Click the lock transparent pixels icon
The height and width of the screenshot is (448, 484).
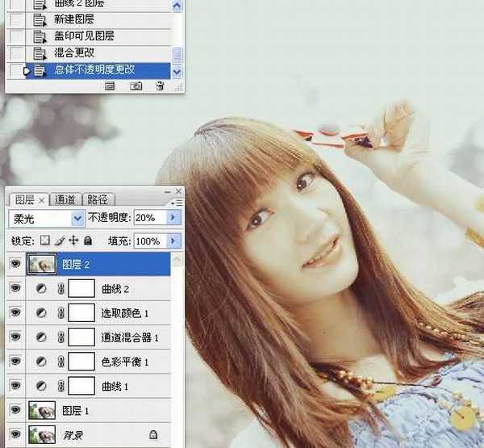[45, 241]
